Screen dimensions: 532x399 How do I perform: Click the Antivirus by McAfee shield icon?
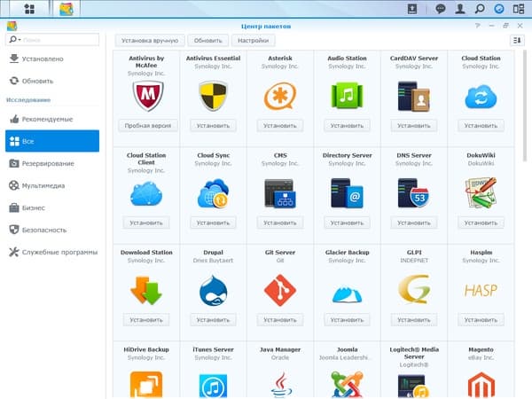[147, 97]
